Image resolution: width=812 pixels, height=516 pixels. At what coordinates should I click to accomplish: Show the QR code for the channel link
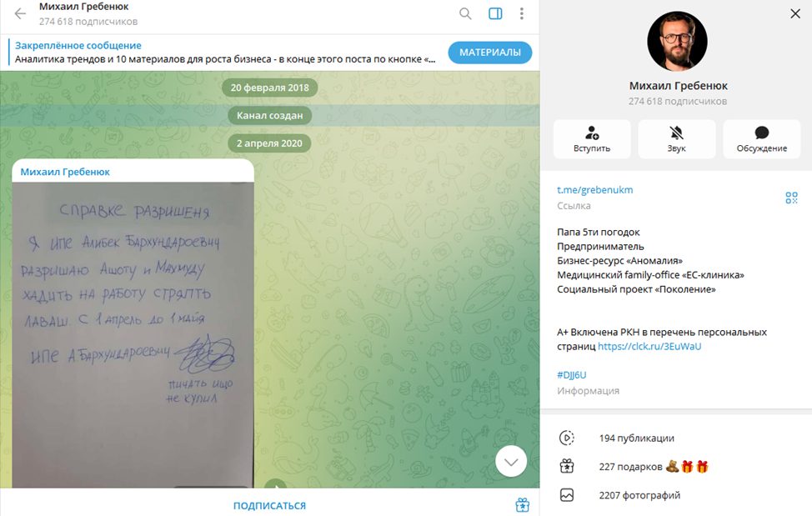pos(791,198)
